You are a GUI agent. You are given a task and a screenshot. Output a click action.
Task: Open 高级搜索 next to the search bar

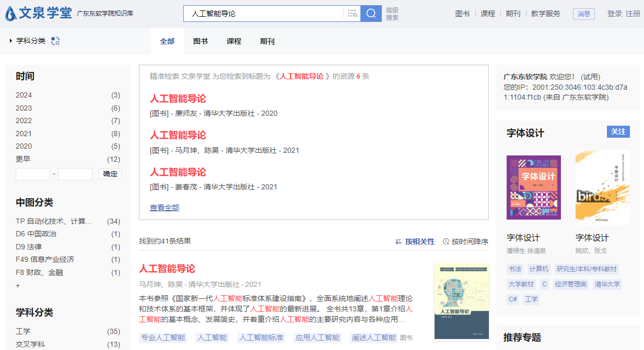pos(392,13)
